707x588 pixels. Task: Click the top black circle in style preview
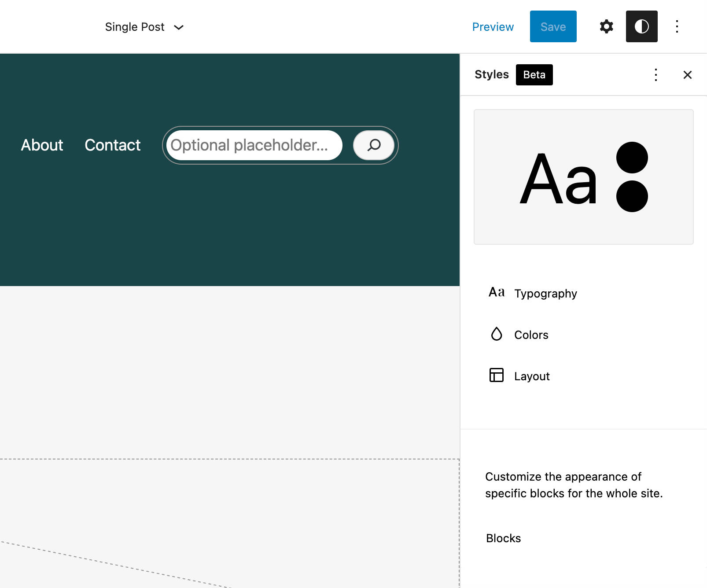coord(632,158)
